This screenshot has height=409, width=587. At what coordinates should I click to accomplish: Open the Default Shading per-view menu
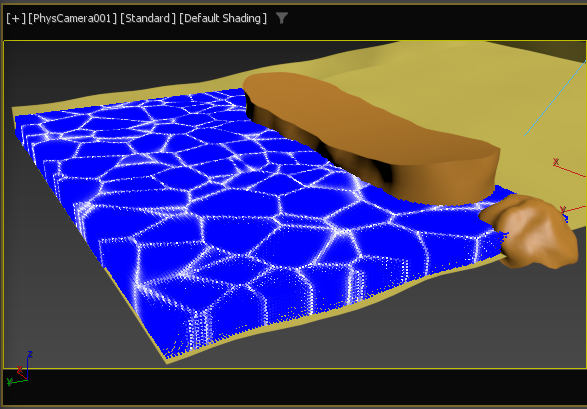[x=223, y=18]
